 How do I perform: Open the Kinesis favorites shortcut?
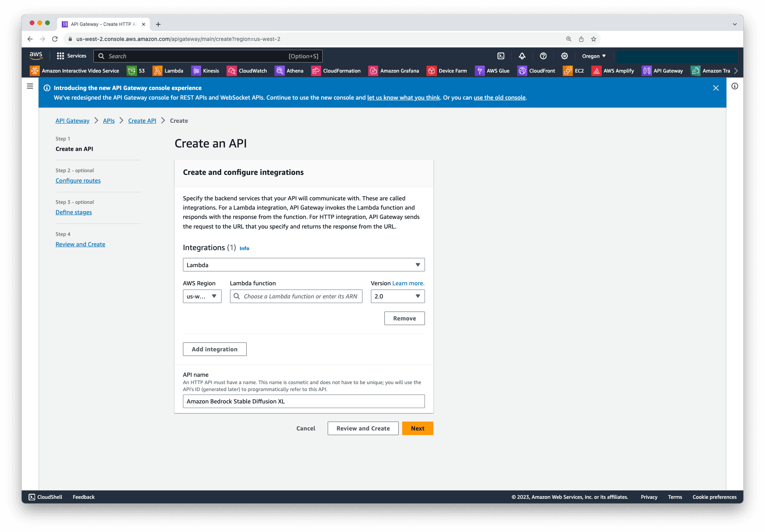pos(205,71)
